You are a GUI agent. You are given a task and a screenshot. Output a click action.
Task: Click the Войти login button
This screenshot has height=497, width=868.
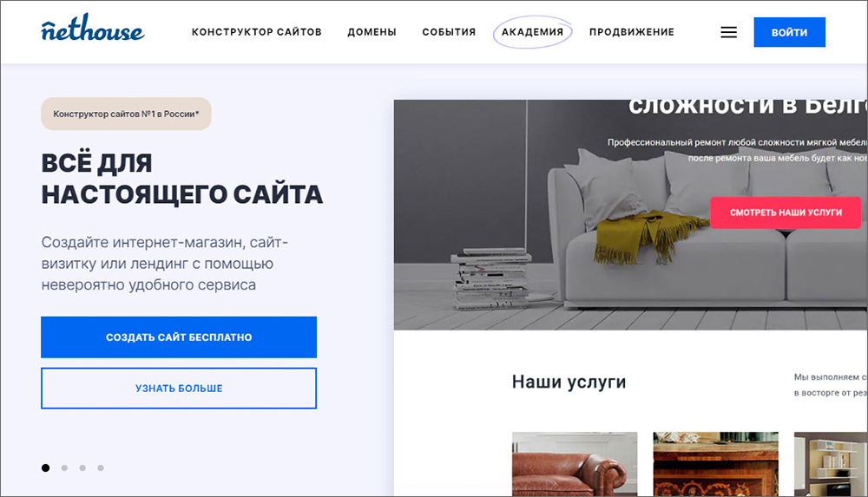coord(789,32)
